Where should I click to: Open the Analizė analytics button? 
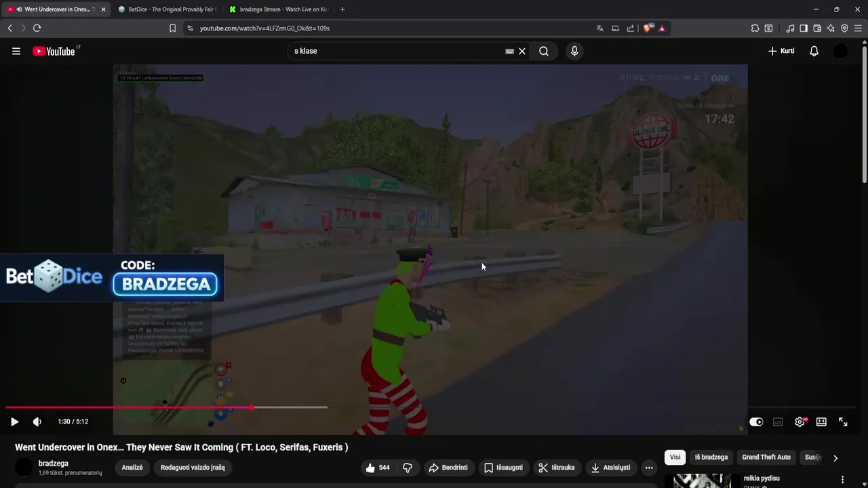(x=132, y=468)
